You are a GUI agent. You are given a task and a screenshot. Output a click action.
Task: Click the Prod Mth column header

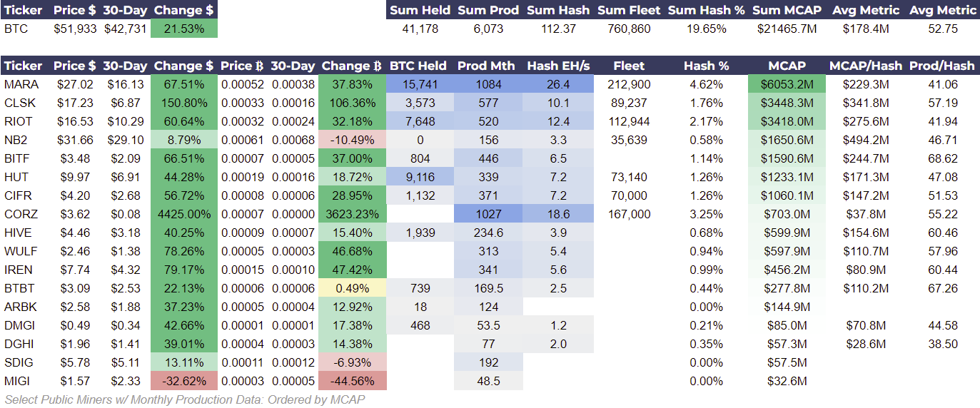pyautogui.click(x=488, y=66)
